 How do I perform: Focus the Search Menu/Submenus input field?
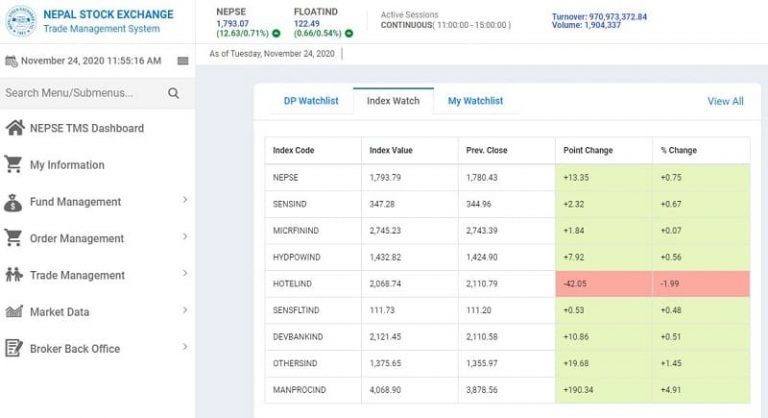pos(80,93)
